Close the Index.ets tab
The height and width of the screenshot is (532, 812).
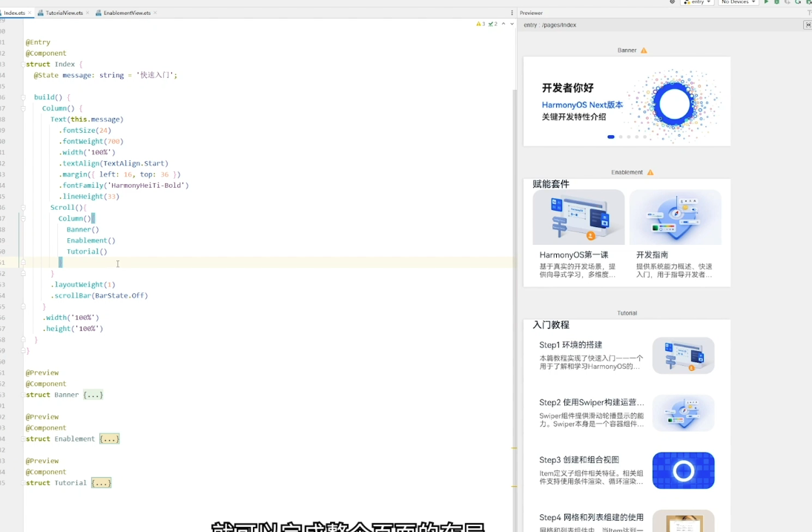click(x=30, y=13)
